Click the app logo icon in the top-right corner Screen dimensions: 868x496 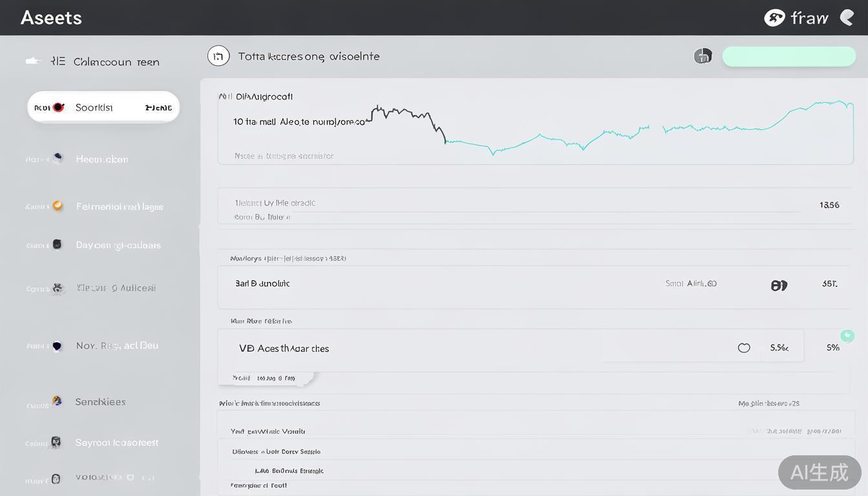pos(775,17)
